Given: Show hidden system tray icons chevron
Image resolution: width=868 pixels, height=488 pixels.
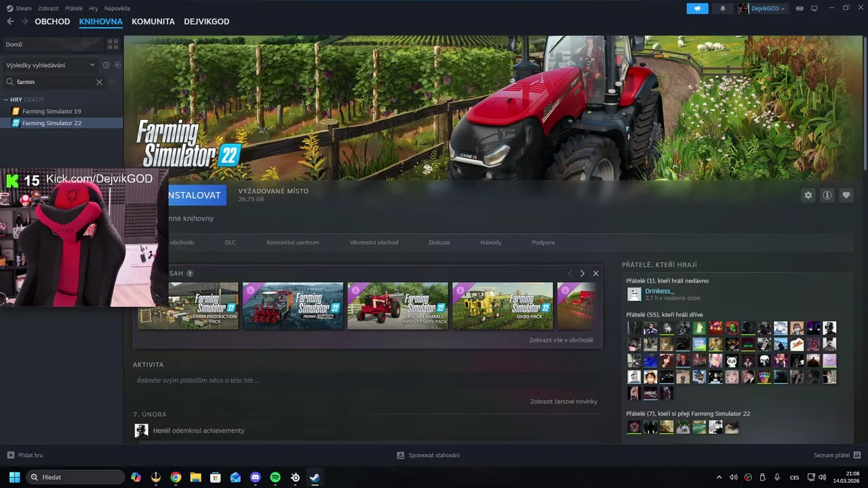Looking at the screenshot, I should [x=719, y=477].
